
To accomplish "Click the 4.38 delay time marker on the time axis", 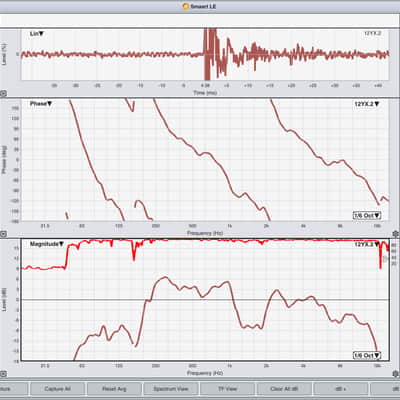I will 206,86.
